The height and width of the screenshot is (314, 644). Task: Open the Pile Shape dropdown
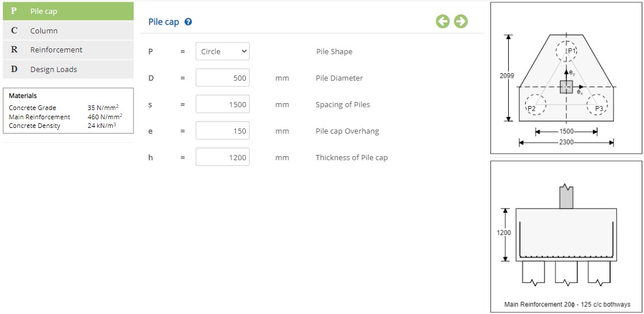pyautogui.click(x=223, y=51)
